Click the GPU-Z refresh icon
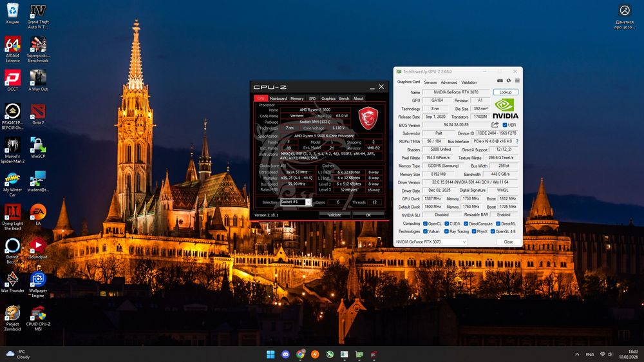Image resolution: width=644 pixels, height=362 pixels. pos(509,81)
